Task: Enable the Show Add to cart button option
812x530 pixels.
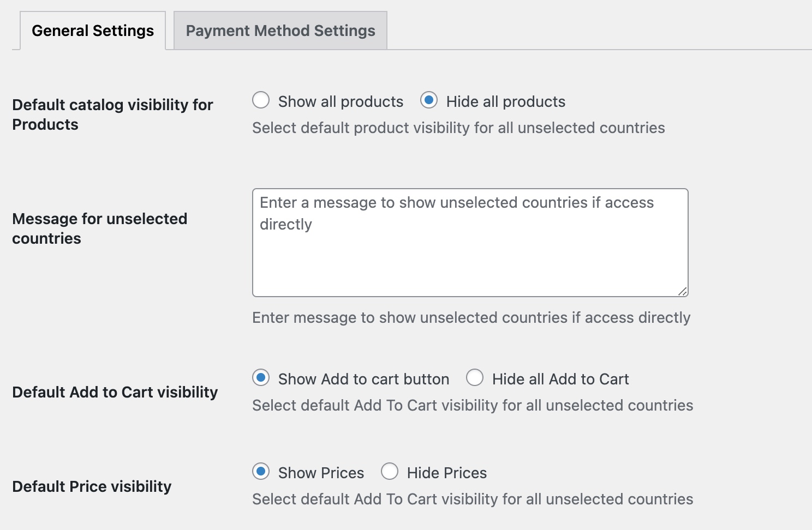Action: (261, 378)
